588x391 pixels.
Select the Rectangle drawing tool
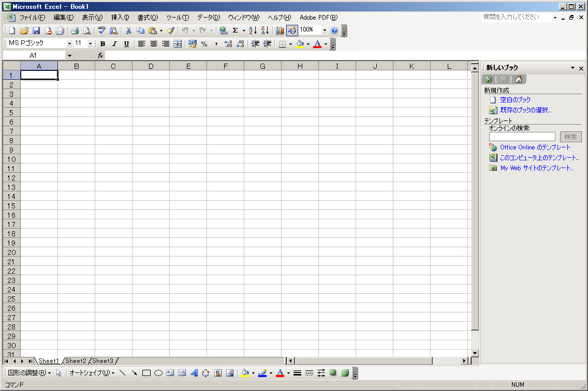pos(146,373)
